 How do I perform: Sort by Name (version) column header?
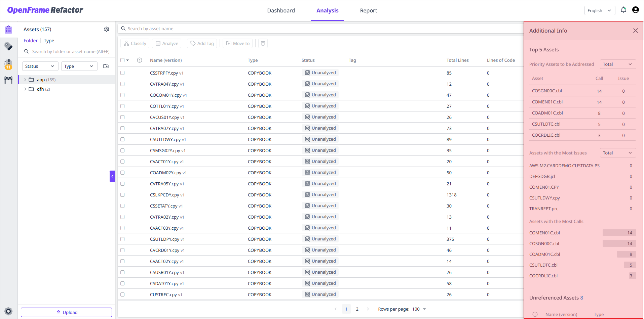166,60
